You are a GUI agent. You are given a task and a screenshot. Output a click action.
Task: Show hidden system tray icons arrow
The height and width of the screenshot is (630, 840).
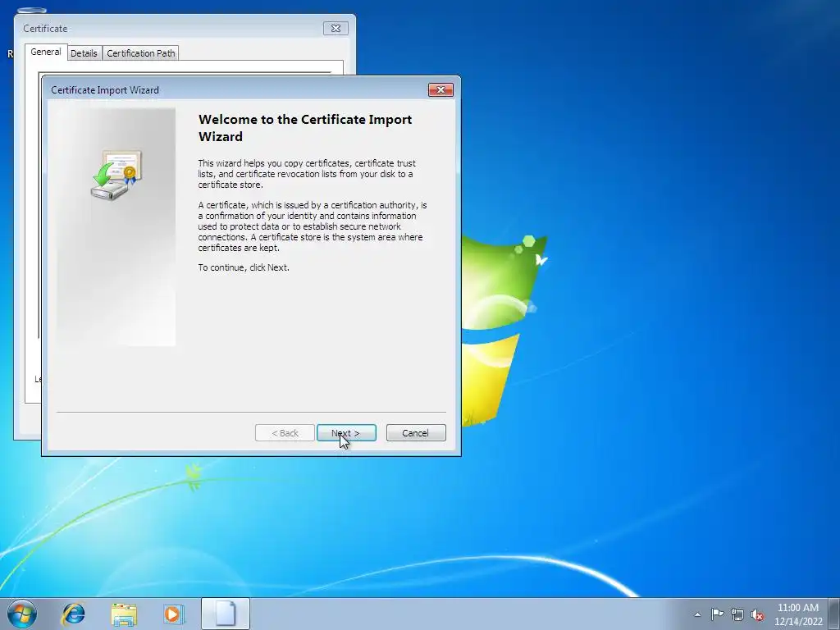697,614
